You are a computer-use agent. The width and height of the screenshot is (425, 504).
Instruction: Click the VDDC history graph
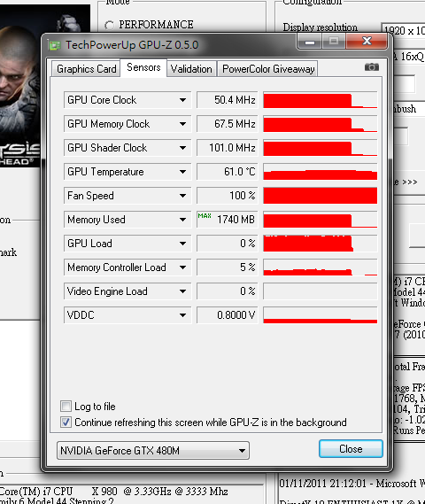pos(320,315)
